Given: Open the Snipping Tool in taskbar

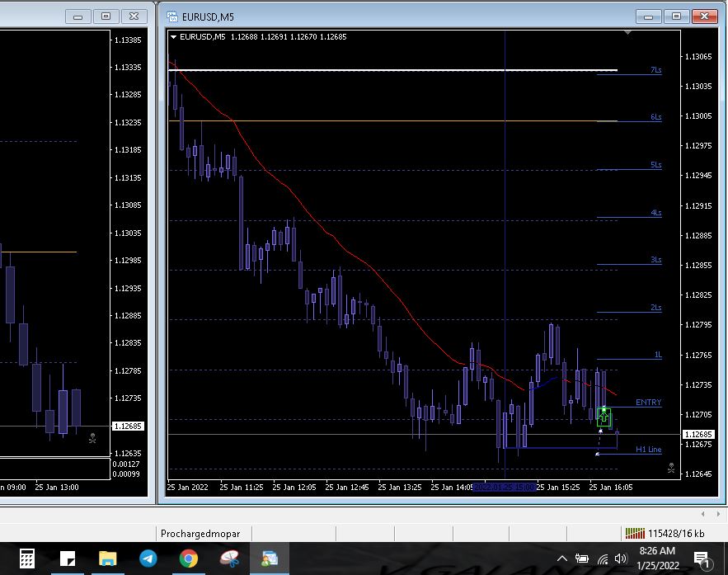Looking at the screenshot, I should coord(229,559).
